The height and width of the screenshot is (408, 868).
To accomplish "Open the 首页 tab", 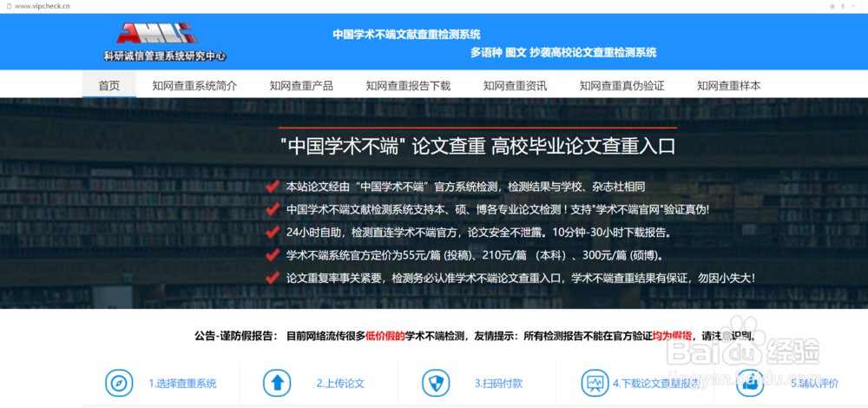I will pyautogui.click(x=109, y=86).
